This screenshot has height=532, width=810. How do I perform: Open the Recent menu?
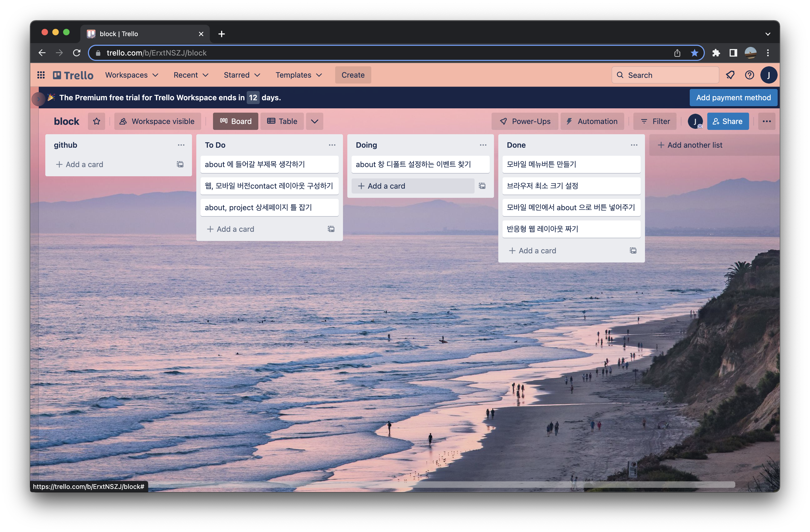(x=191, y=75)
